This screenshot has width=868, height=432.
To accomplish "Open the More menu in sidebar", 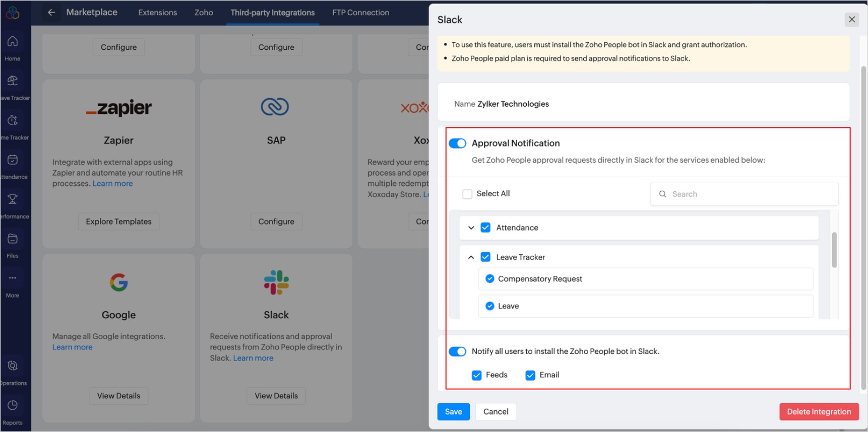I will pyautogui.click(x=13, y=285).
